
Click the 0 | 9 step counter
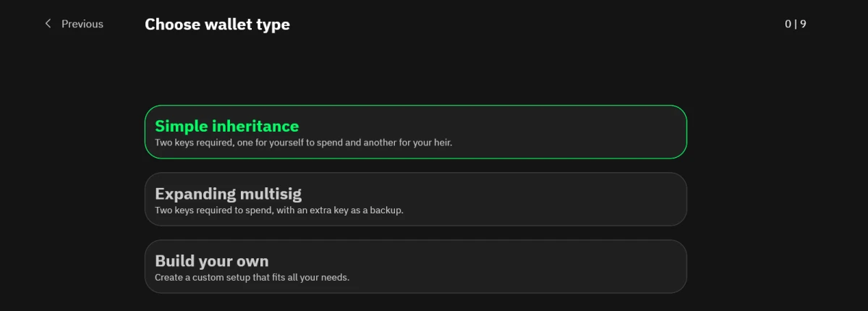tap(796, 24)
